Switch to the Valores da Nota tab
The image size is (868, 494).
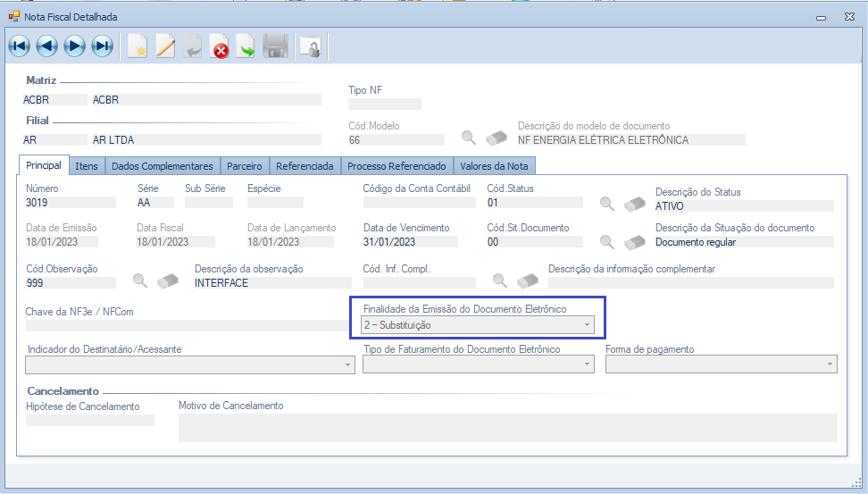point(494,166)
